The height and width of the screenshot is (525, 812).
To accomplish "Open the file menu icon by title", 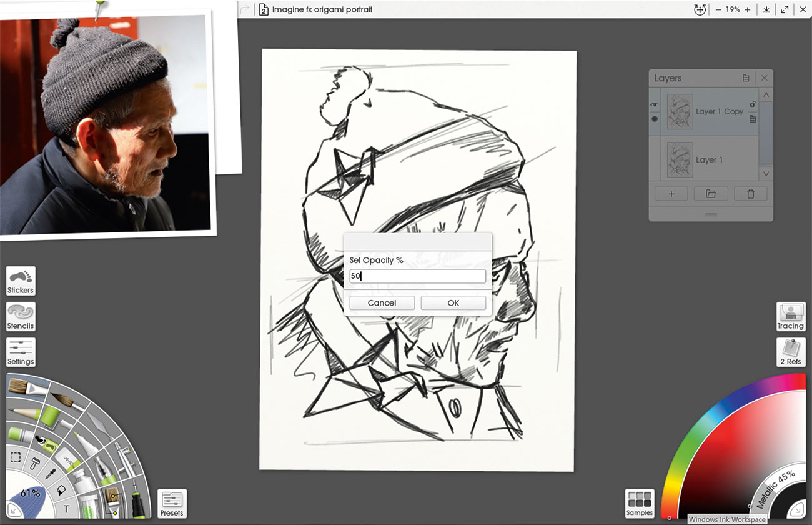I will click(264, 9).
